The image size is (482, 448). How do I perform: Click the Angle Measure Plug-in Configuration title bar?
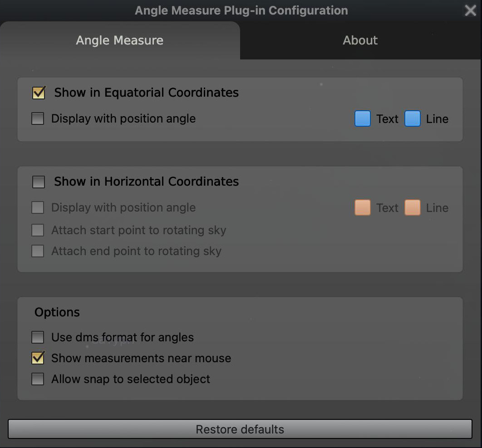[241, 10]
